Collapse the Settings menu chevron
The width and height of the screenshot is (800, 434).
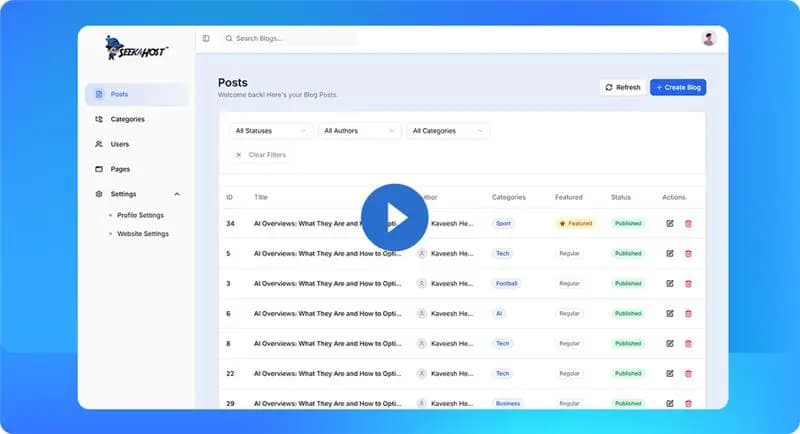click(x=177, y=194)
